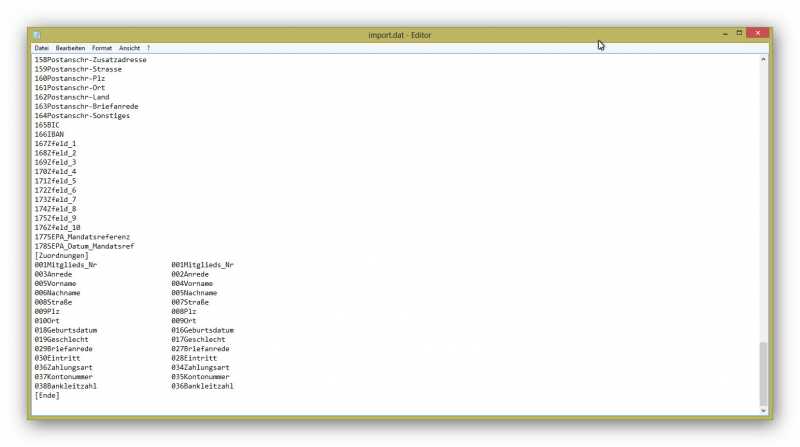Minimize the import.dat editor window
The height and width of the screenshot is (447, 800).
(725, 33)
